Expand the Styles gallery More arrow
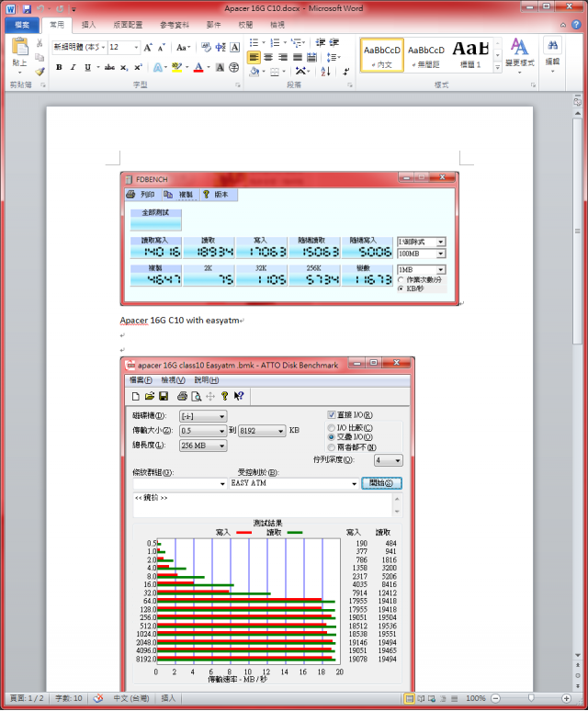 [x=498, y=67]
